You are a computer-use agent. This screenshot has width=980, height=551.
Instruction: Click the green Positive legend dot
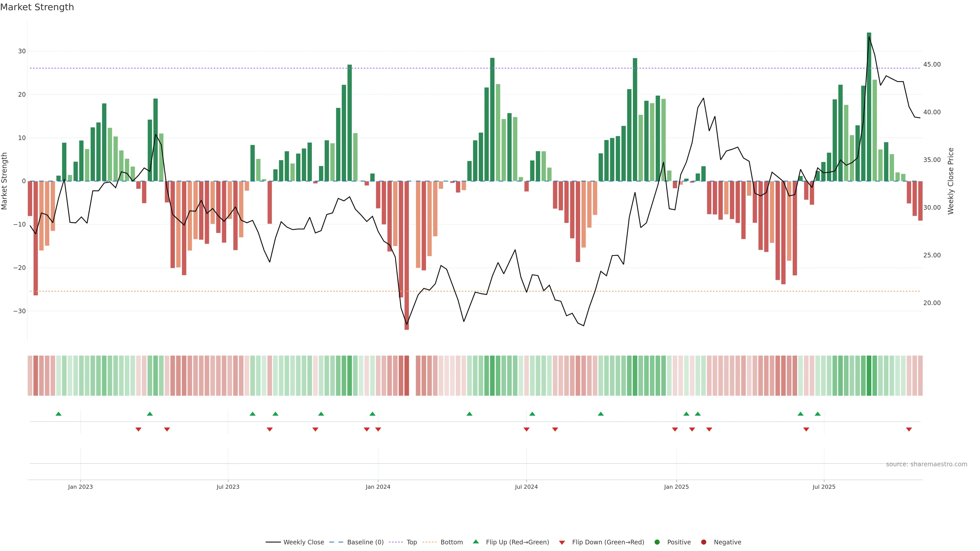point(657,542)
